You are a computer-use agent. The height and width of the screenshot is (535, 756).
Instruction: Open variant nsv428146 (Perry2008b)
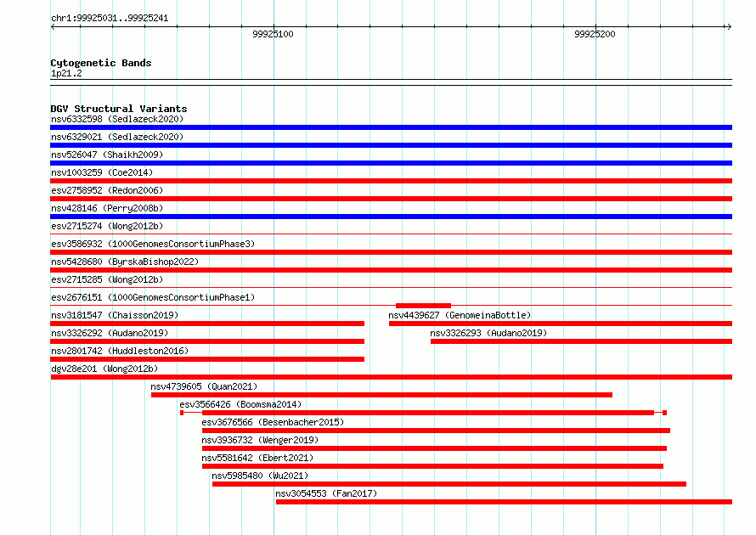coord(107,208)
